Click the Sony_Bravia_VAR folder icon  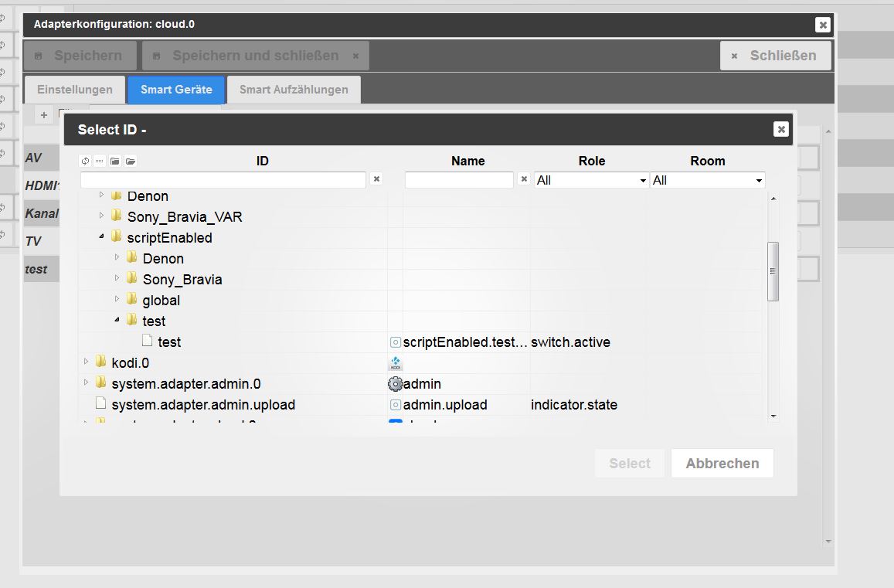coord(117,216)
